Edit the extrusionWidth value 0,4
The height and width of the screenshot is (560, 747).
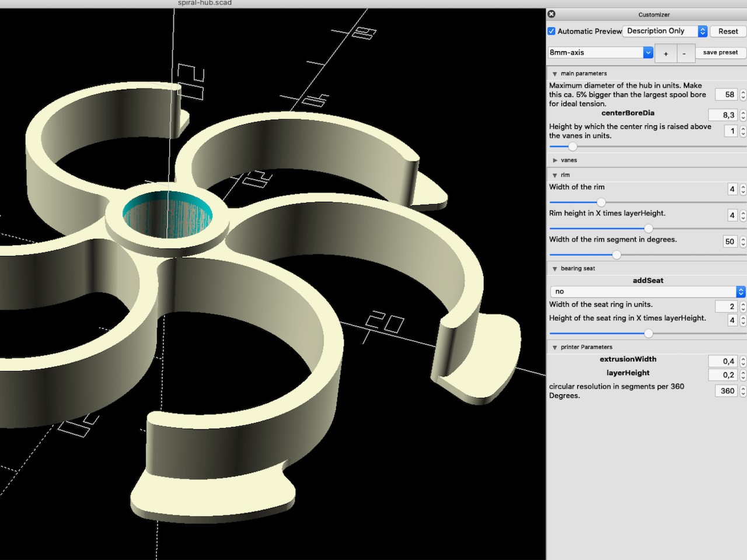723,362
